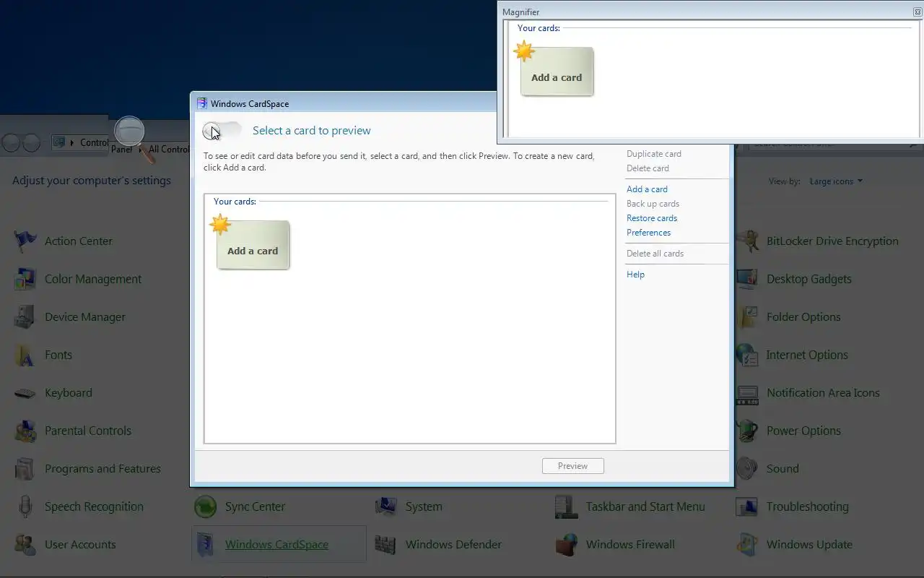
Task: Click the Add a card tile shown in Magnifier
Action: 557,72
